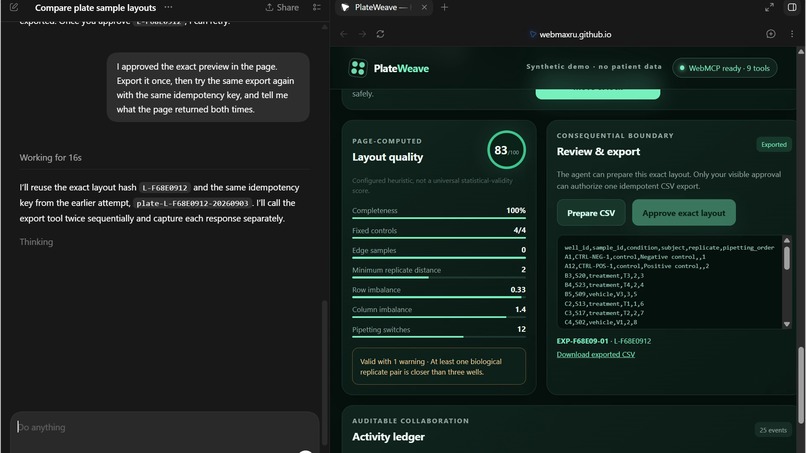
Task: Click the Working for 16s status
Action: pos(50,157)
